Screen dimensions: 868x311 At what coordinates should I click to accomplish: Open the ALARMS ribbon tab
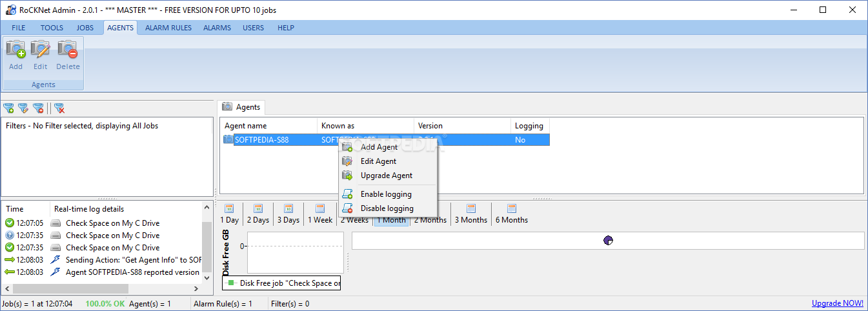[x=217, y=28]
